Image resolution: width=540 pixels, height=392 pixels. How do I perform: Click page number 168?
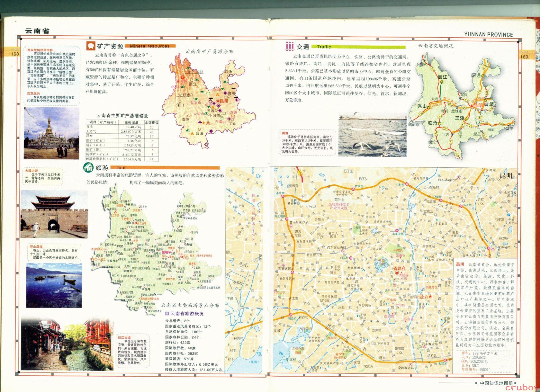point(14,54)
